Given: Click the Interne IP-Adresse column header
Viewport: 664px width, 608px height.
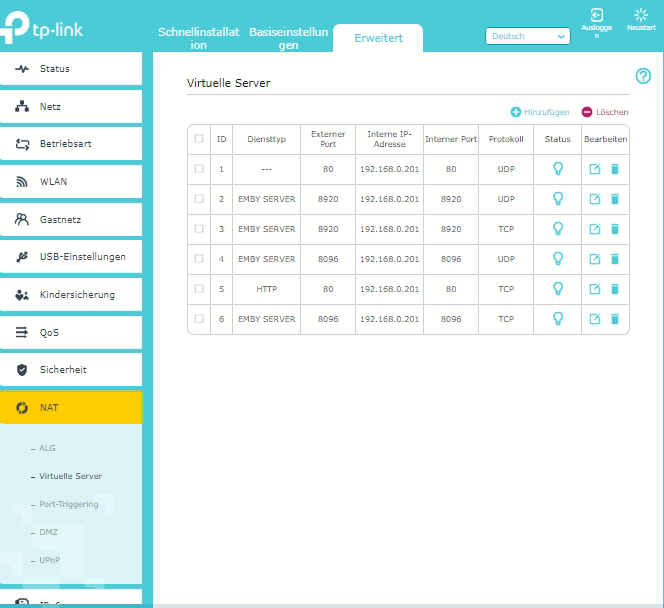Looking at the screenshot, I should pyautogui.click(x=390, y=139).
